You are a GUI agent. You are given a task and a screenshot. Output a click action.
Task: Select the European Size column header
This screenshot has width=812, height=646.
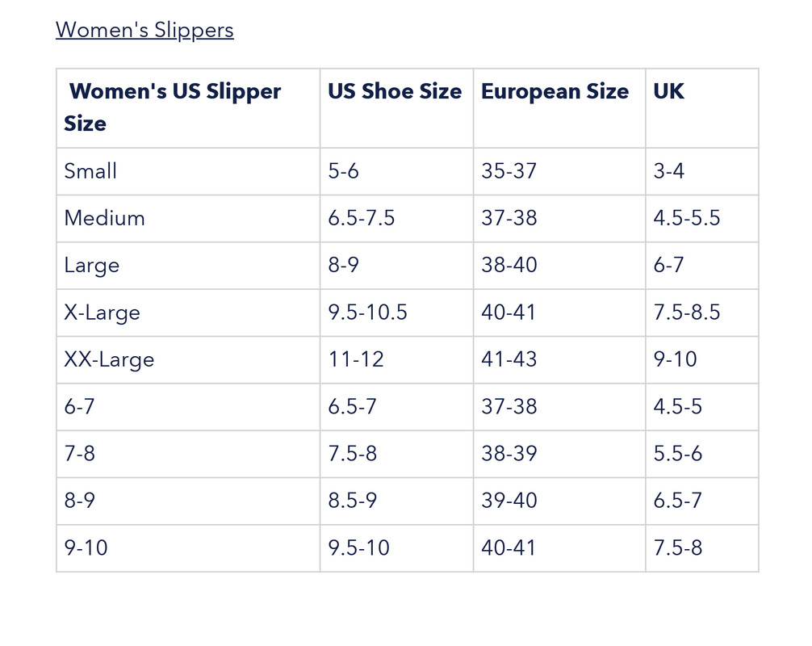pos(555,91)
